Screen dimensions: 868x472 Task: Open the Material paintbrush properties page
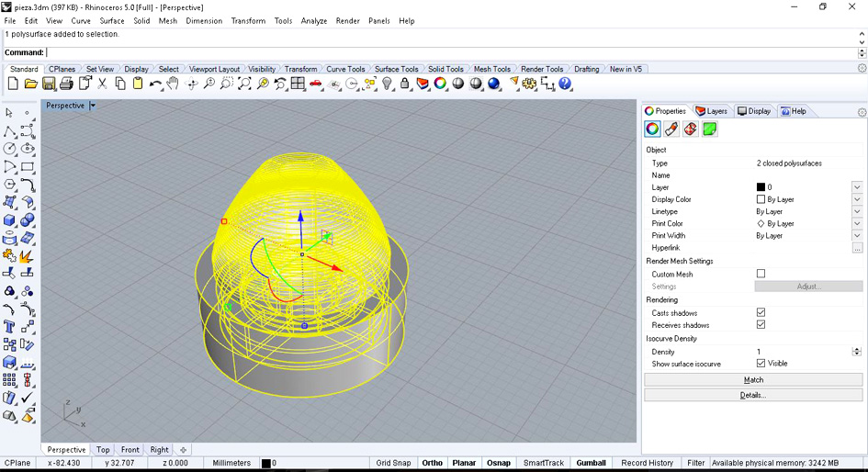click(671, 129)
